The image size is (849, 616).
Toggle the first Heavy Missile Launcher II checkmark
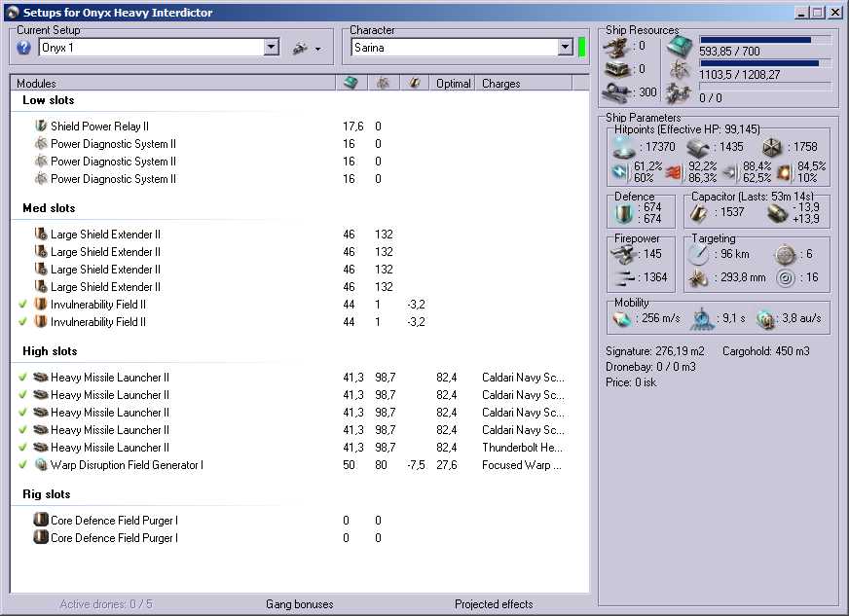click(22, 378)
